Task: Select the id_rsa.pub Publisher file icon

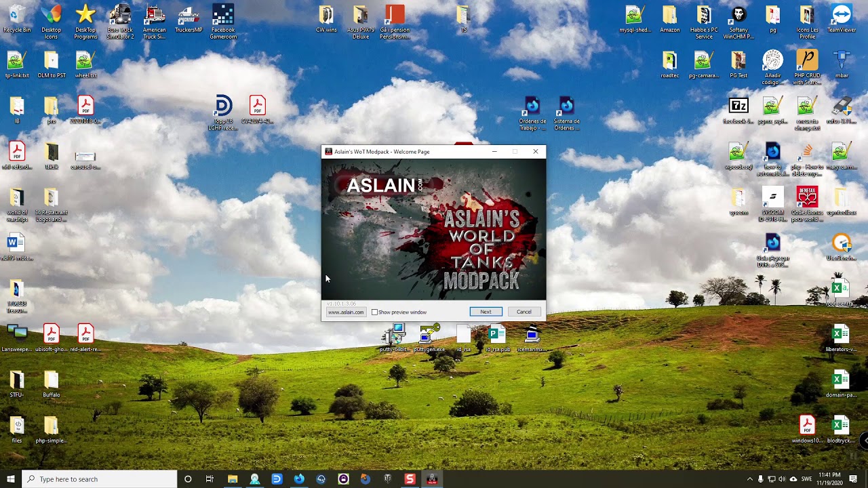Action: (498, 338)
